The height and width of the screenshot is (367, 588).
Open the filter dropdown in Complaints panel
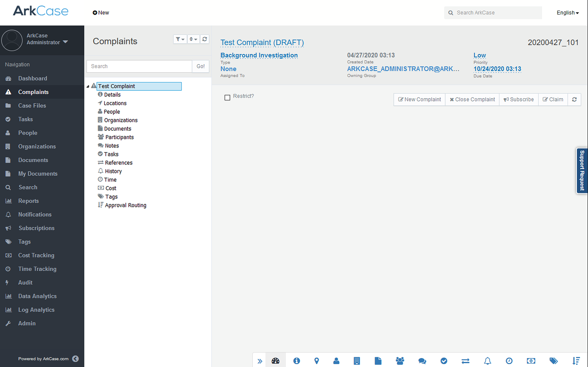click(x=180, y=39)
